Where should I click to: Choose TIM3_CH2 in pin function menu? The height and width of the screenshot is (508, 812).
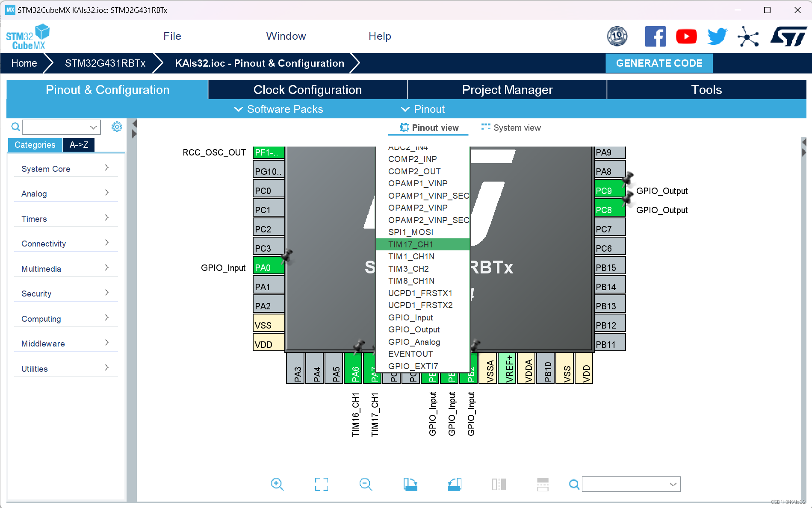point(422,269)
